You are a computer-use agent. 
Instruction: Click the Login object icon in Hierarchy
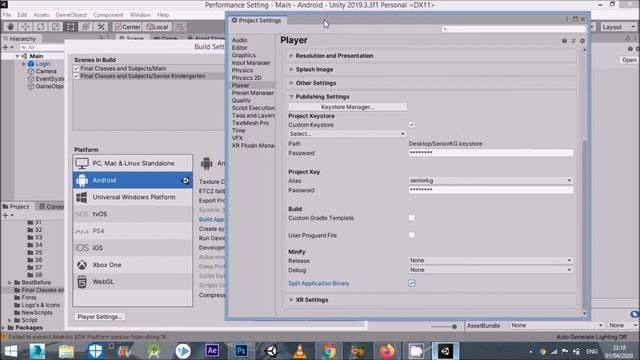pyautogui.click(x=31, y=64)
